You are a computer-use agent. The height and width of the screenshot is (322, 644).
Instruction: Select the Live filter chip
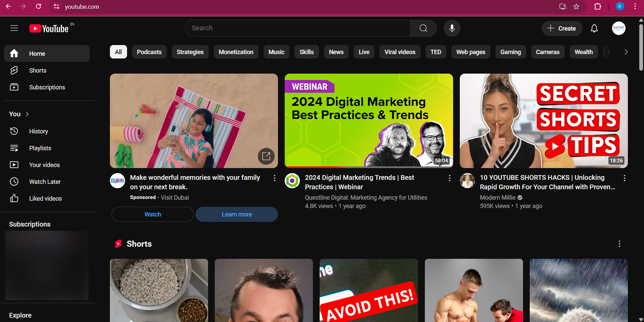pos(364,52)
